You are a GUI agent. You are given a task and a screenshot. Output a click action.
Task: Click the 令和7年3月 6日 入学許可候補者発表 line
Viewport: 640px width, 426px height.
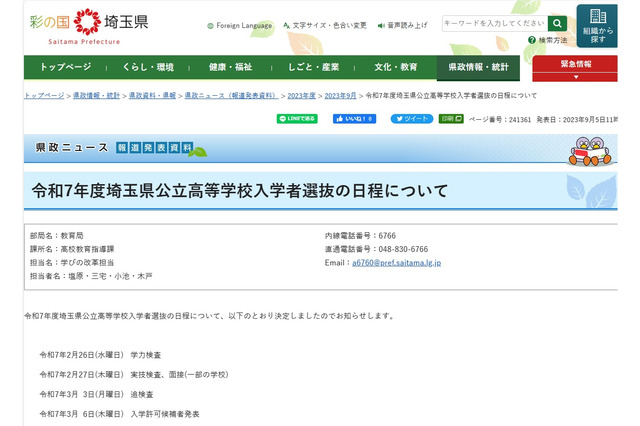point(120,414)
